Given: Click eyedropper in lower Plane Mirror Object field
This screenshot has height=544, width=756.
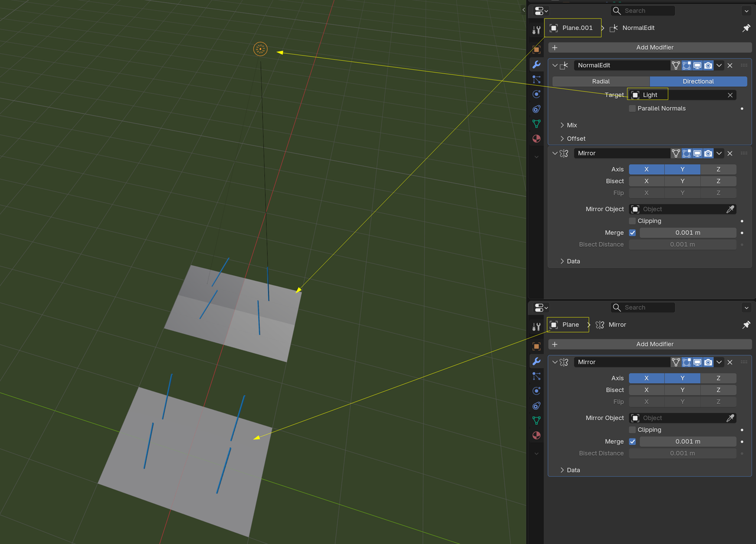Looking at the screenshot, I should (731, 418).
